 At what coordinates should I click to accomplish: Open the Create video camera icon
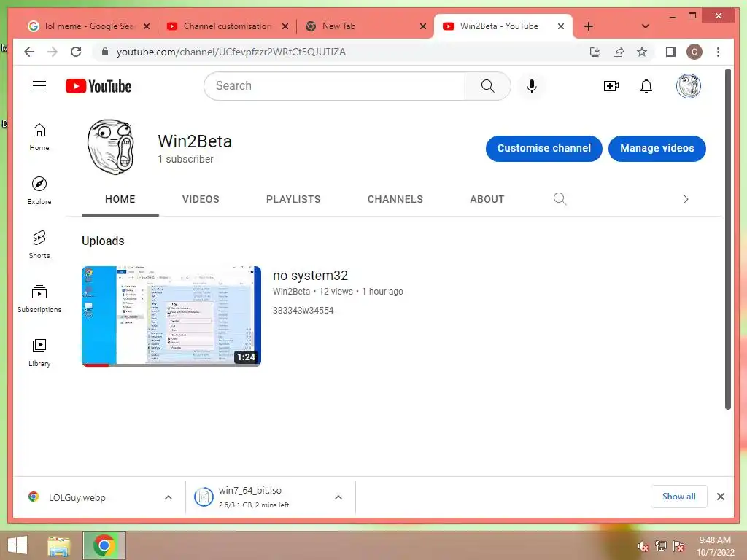point(611,86)
